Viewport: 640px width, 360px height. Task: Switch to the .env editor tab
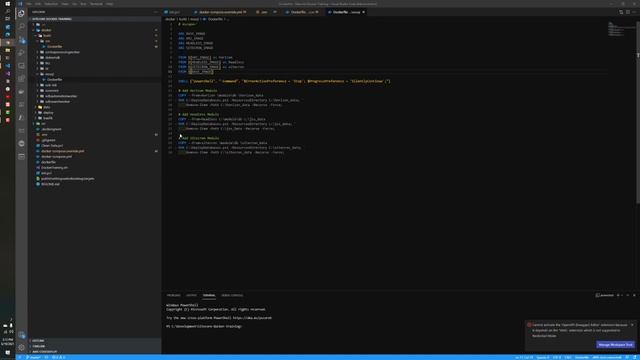coord(265,12)
